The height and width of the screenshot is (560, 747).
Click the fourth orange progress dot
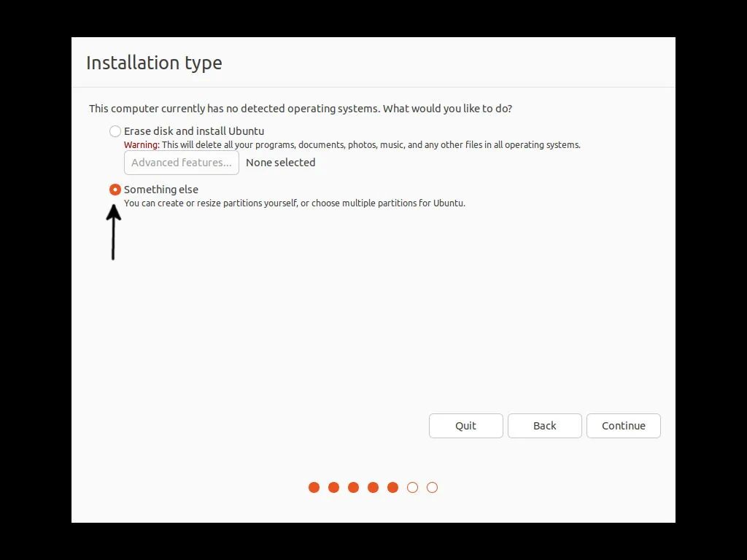[373, 487]
